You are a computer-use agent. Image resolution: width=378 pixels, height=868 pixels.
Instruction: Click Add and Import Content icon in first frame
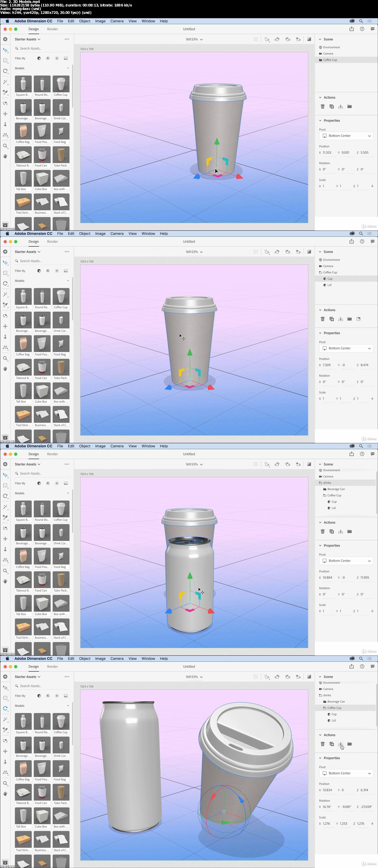5,39
